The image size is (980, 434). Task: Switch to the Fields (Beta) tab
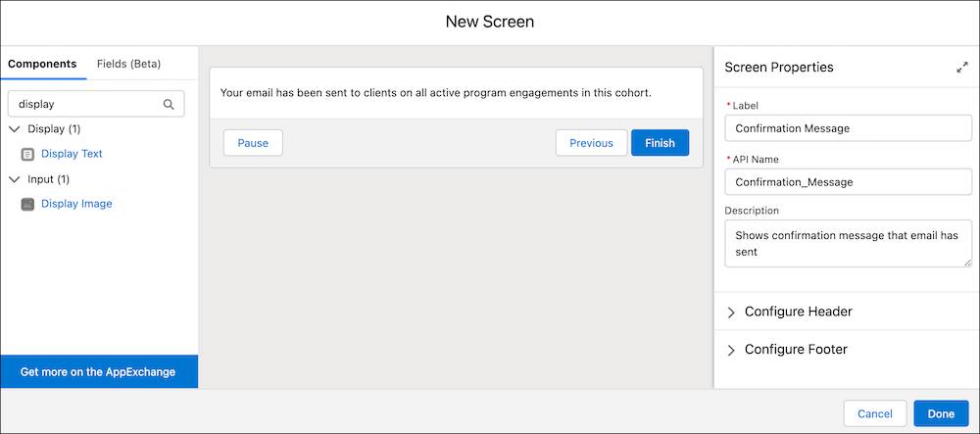tap(128, 64)
